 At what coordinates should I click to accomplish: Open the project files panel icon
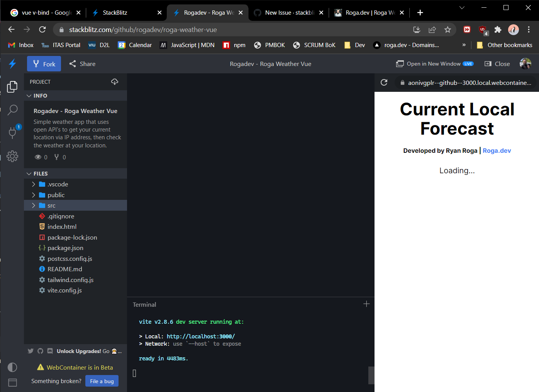click(12, 87)
